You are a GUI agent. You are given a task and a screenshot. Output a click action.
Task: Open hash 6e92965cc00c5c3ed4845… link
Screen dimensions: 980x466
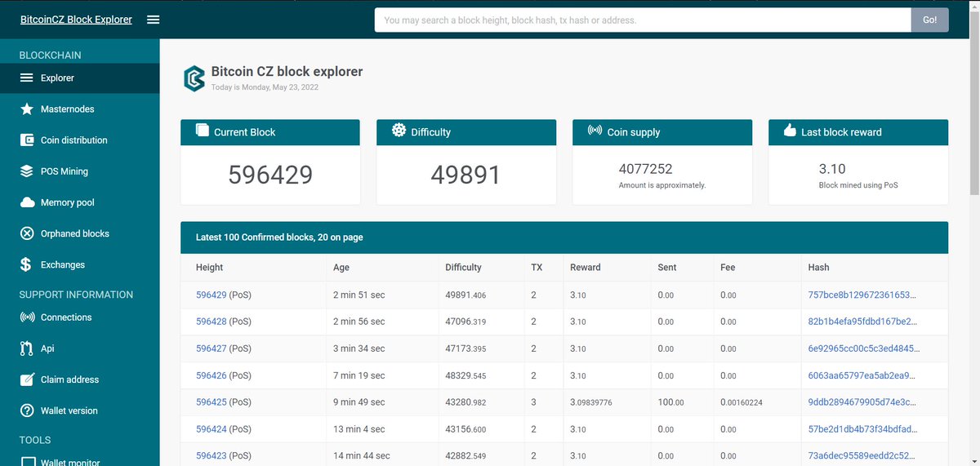[864, 348]
